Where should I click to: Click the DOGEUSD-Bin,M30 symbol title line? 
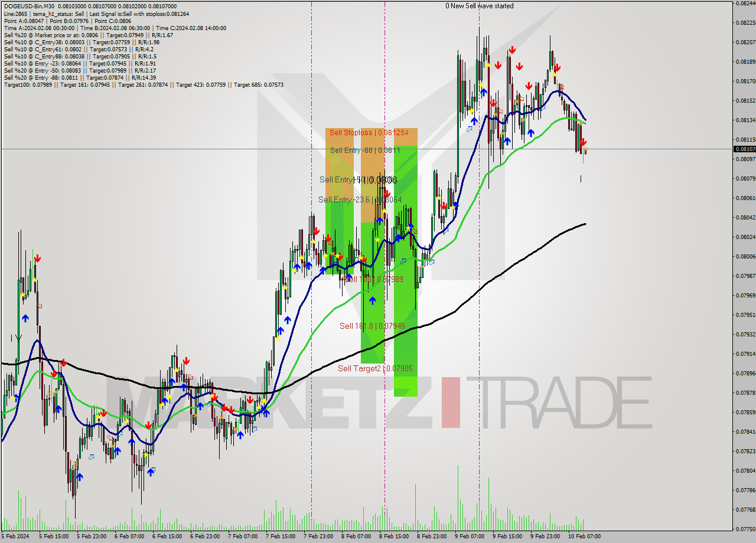click(90, 6)
